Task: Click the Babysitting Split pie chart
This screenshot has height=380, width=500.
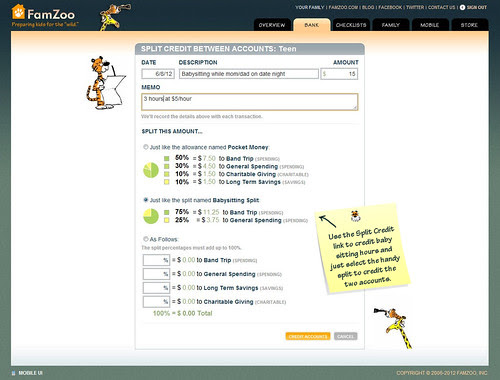Action: (151, 216)
